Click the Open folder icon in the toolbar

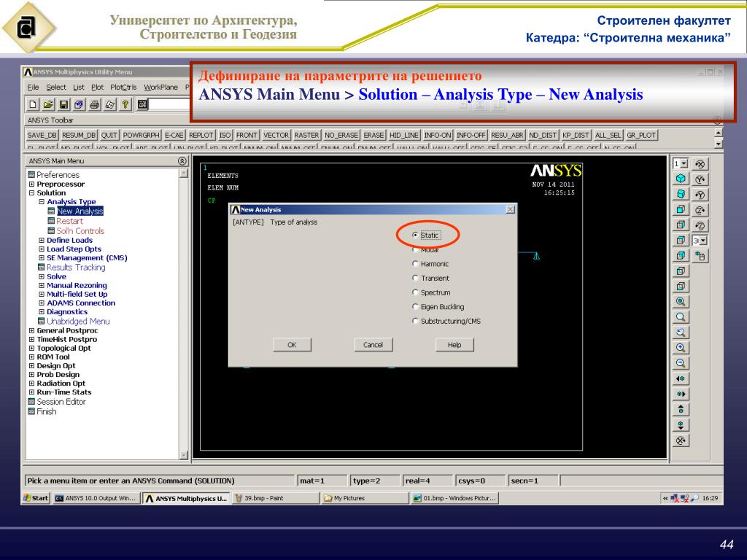pos(47,104)
